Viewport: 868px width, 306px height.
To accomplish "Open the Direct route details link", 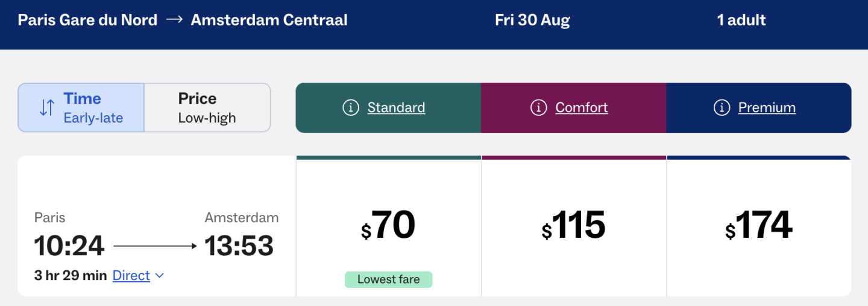I will point(131,276).
